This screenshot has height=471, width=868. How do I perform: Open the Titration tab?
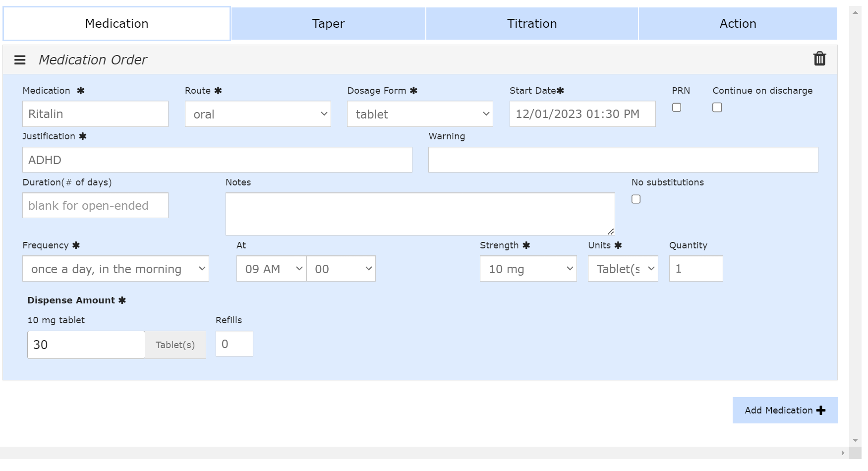pos(532,23)
